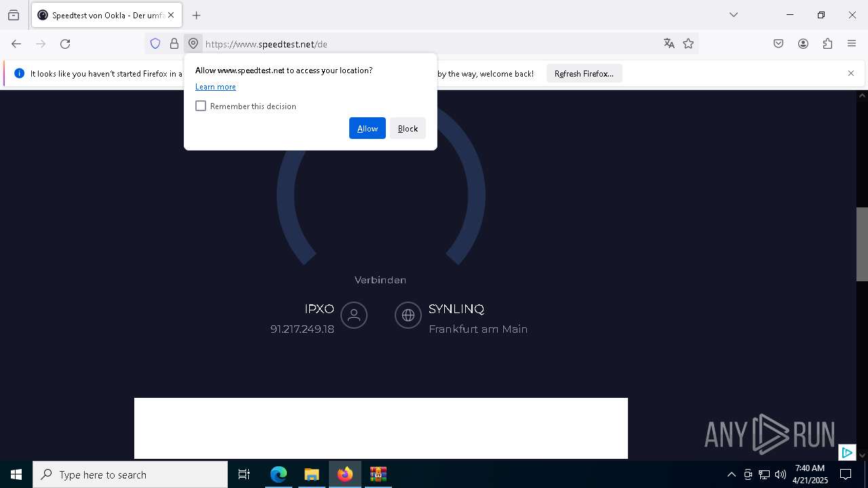Screen dimensions: 868x488
Task: Dismiss the Firefox refresh notification bar
Action: tap(851, 73)
